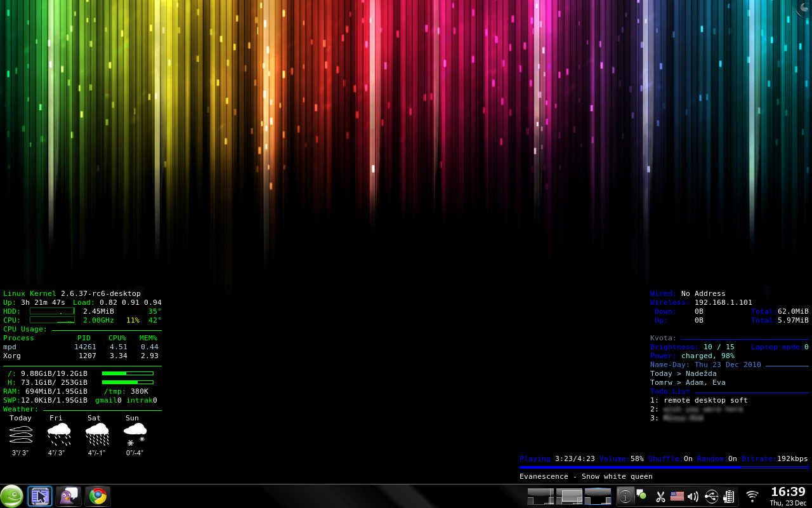This screenshot has width=812, height=508.
Task: Click the RAM value '694MiB/1.95GiB'
Action: click(x=56, y=391)
